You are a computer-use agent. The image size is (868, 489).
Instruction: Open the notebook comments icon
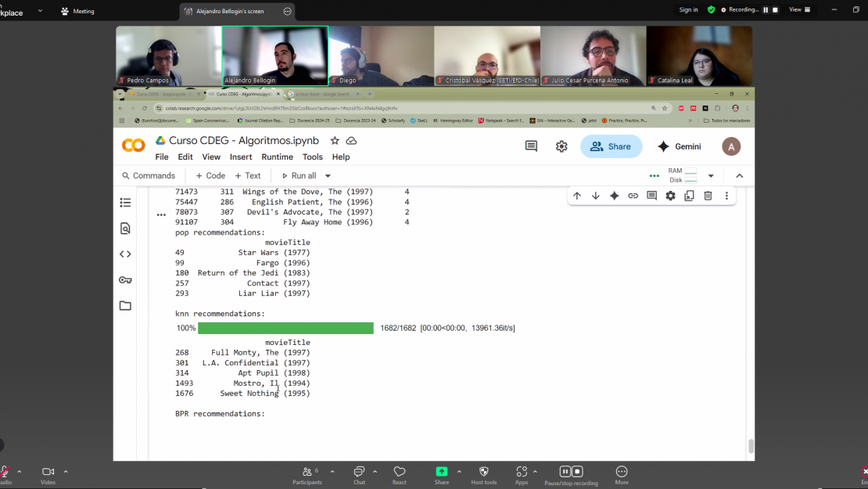[x=531, y=146]
